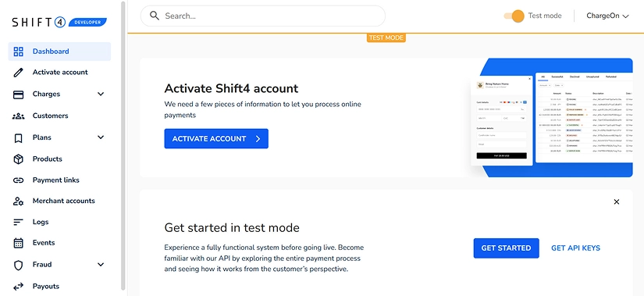Follow the GET API KEYS link
Viewport: 644px width, 296px height.
[575, 248]
